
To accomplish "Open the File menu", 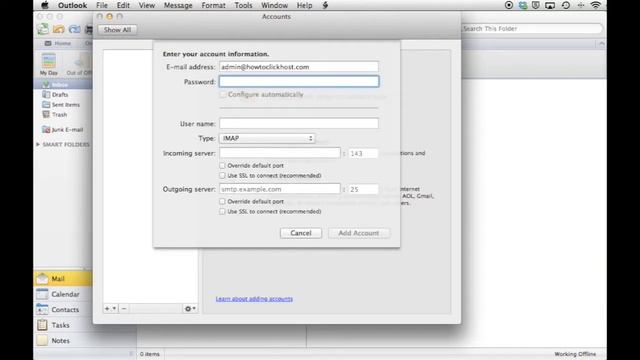I will [102, 5].
